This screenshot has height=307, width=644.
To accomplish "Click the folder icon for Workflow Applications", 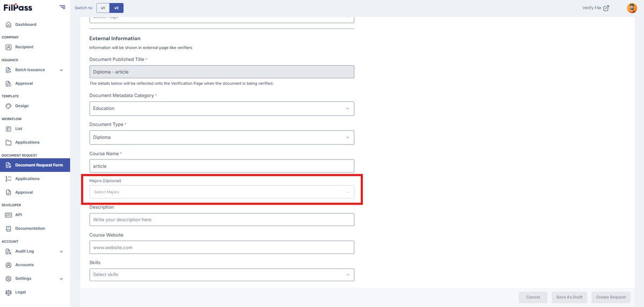I will pos(9,143).
